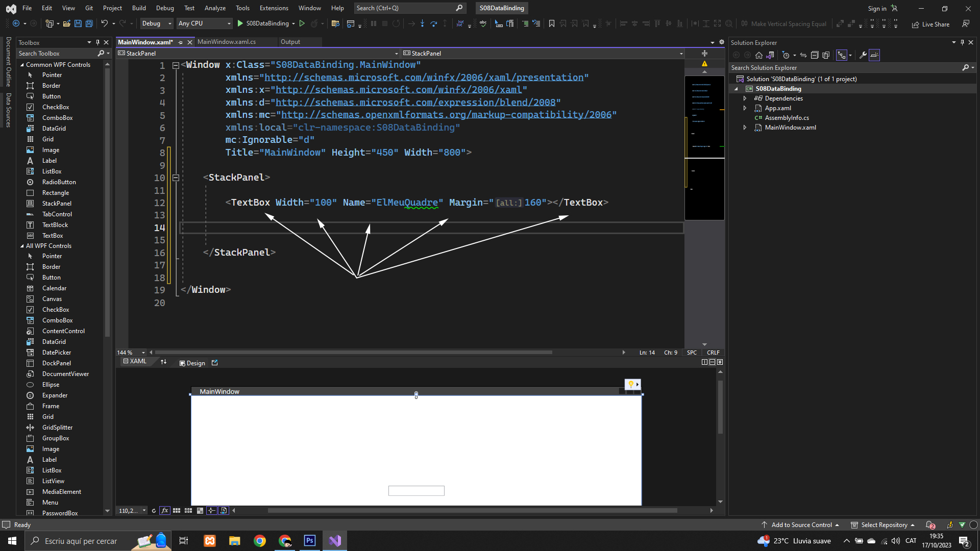Image resolution: width=980 pixels, height=551 pixels.
Task: Click the swap panes arrows icon
Action: (163, 362)
